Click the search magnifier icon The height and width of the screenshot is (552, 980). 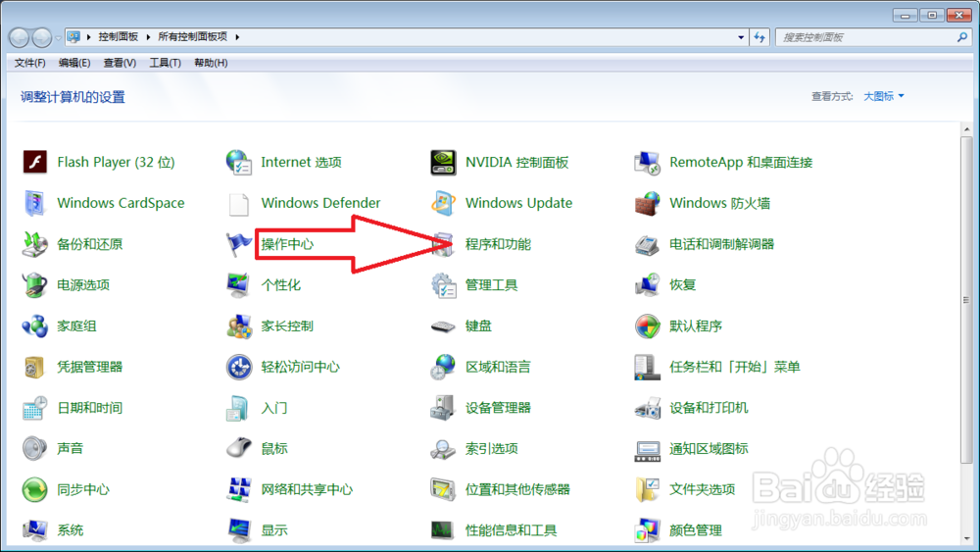coord(962,37)
